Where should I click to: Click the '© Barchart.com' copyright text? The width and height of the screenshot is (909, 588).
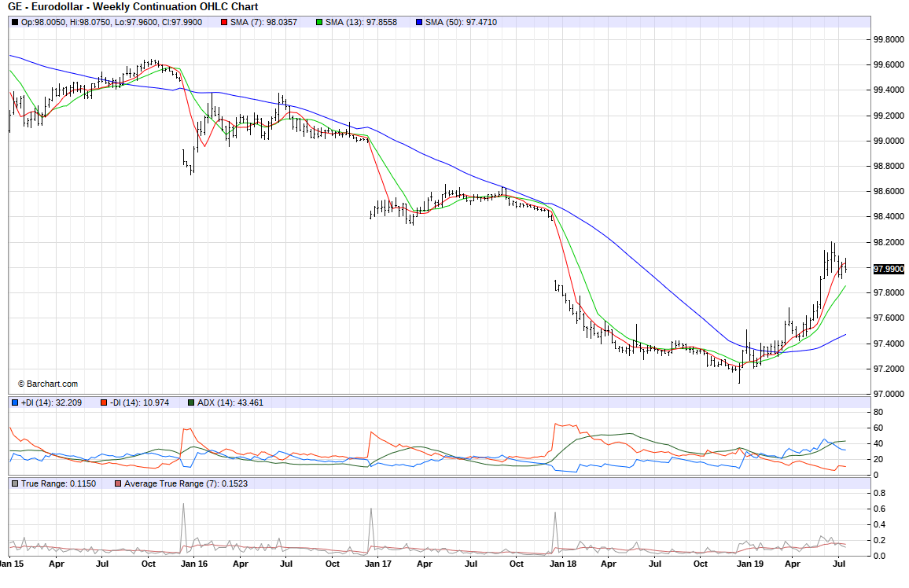pos(47,384)
